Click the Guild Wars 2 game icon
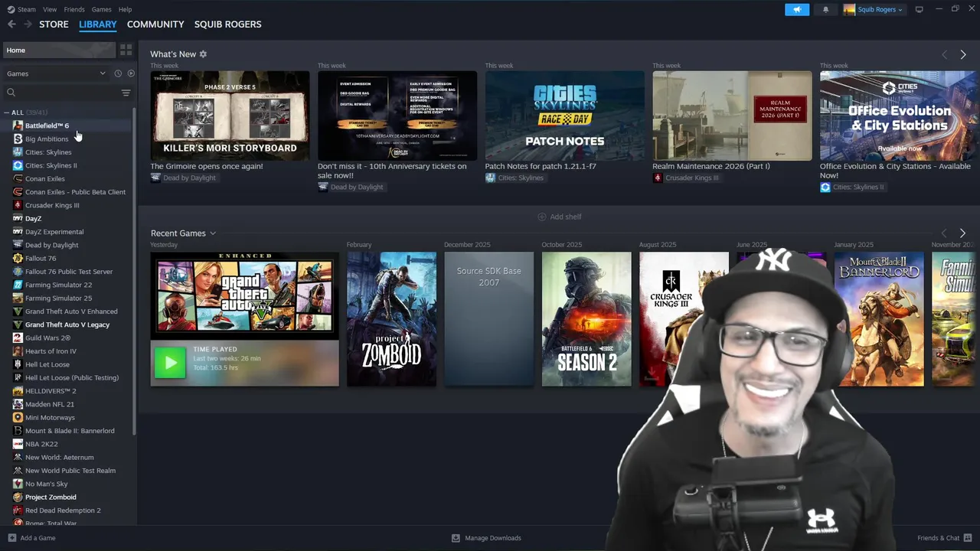The width and height of the screenshot is (980, 551). [x=18, y=337]
